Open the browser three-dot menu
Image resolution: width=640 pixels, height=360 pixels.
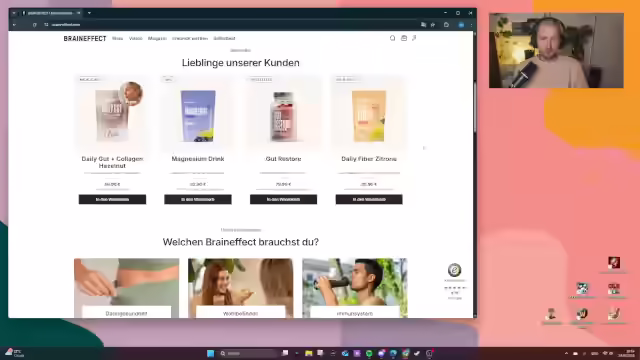tap(471, 25)
